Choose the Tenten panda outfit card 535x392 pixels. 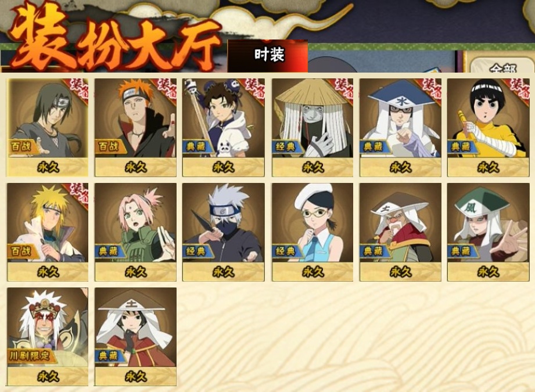pos(224,128)
